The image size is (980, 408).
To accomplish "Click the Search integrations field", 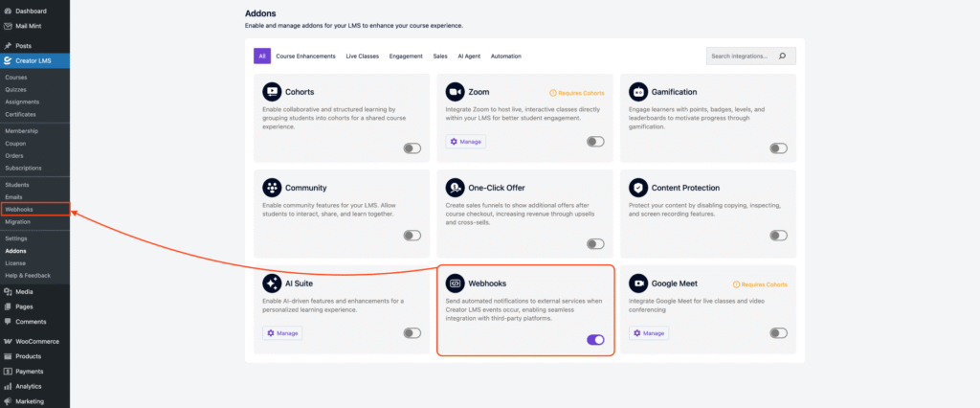I will 751,57.
